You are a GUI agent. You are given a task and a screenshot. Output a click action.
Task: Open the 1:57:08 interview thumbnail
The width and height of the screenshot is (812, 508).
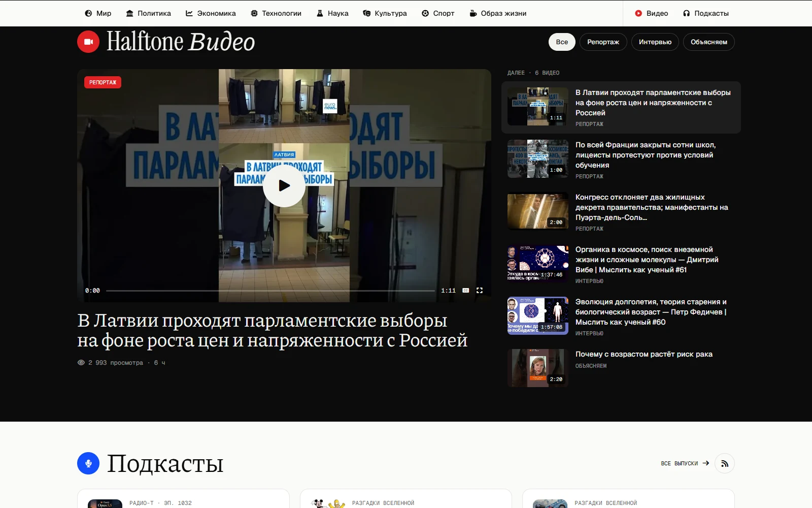[538, 316]
